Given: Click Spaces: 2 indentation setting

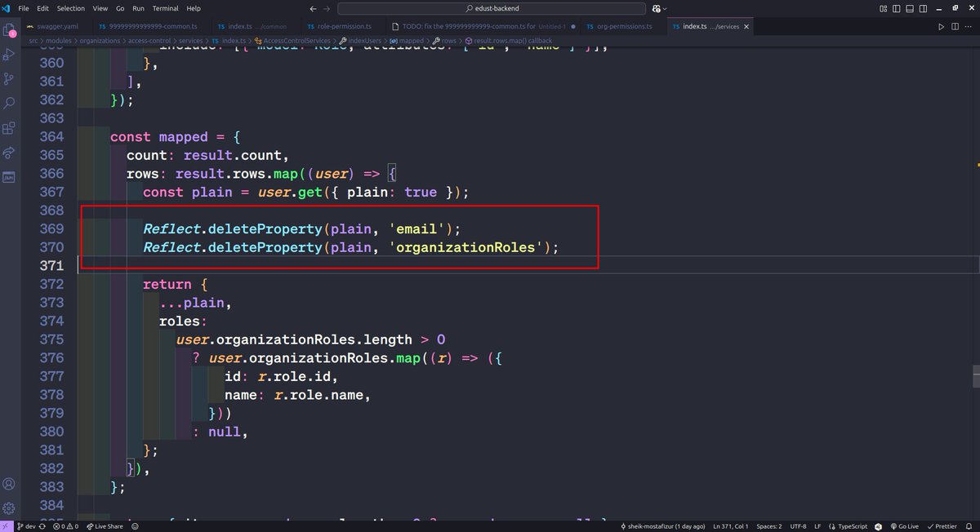Looking at the screenshot, I should [768, 526].
